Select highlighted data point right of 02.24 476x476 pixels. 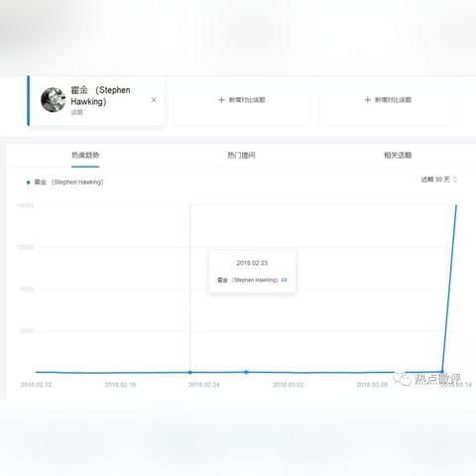pyautogui.click(x=246, y=372)
